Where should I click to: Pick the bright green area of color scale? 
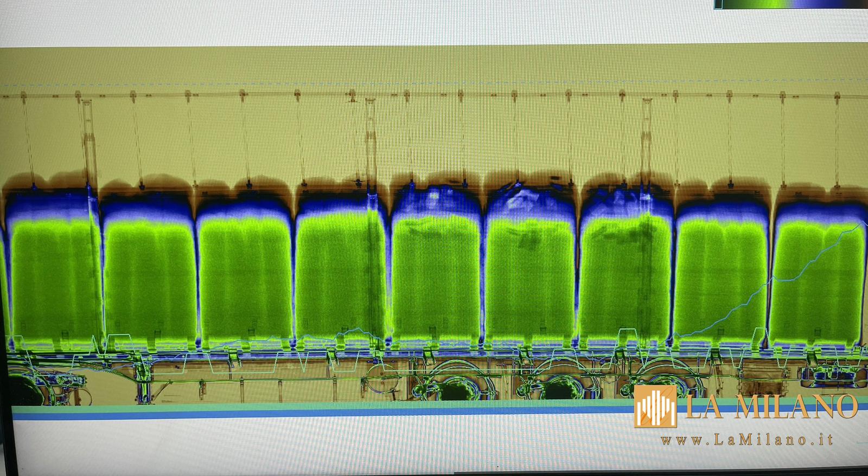point(770,4)
